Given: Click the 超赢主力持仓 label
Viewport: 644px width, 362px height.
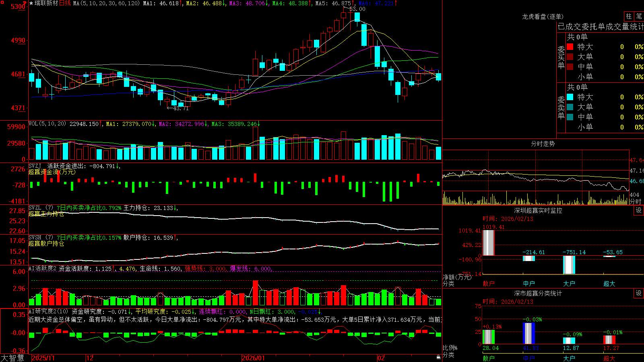Looking at the screenshot, I should (x=46, y=214).
